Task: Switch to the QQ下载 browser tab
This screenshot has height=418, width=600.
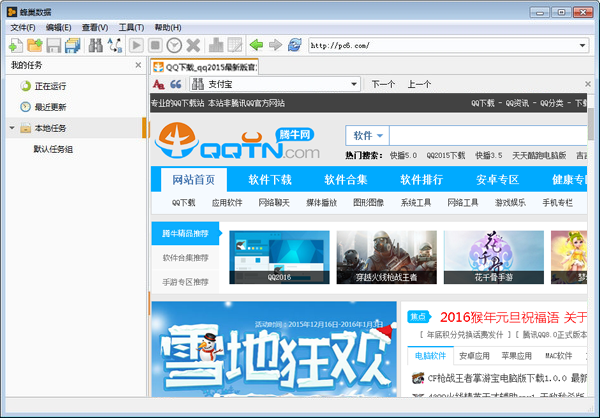Action: 205,67
